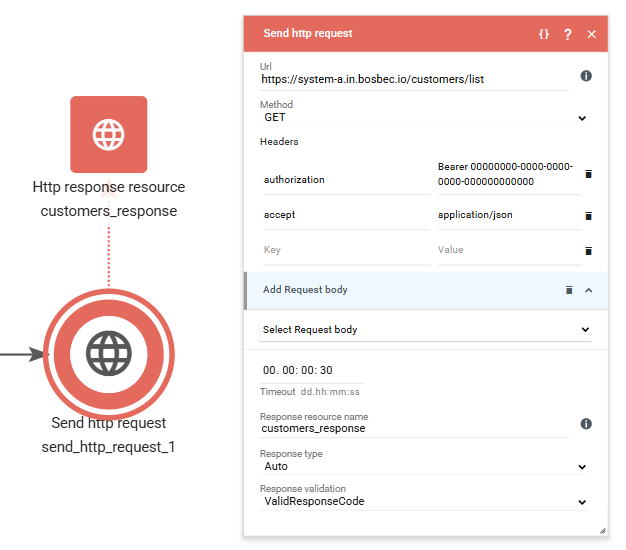
Task: Click the panel resize handle at corner
Action: 602,531
